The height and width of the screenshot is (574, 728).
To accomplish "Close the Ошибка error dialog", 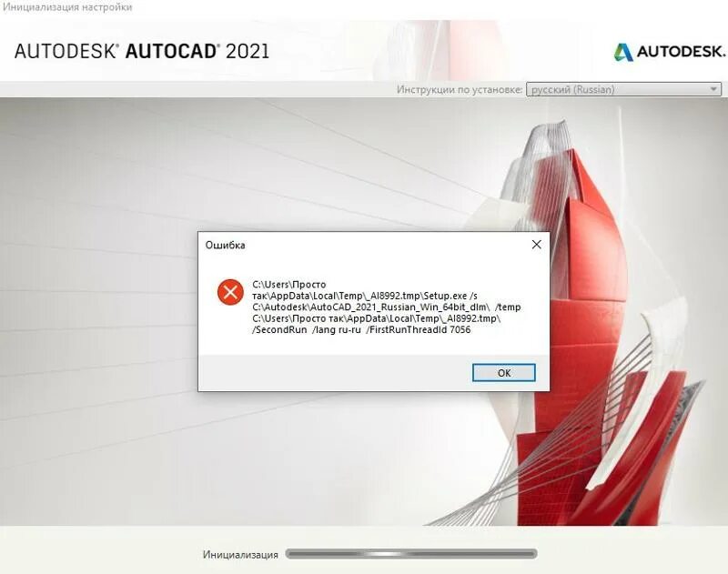I will point(536,245).
